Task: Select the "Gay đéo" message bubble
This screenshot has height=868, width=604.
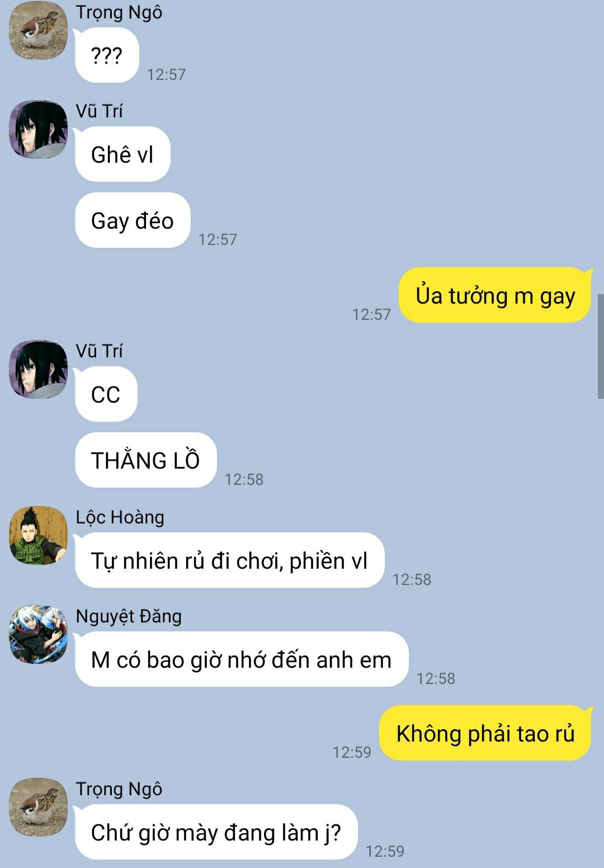Action: coord(133,220)
